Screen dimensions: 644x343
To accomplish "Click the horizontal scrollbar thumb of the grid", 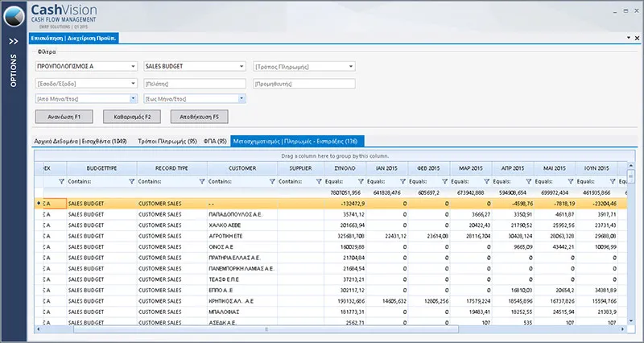I will [x=266, y=329].
